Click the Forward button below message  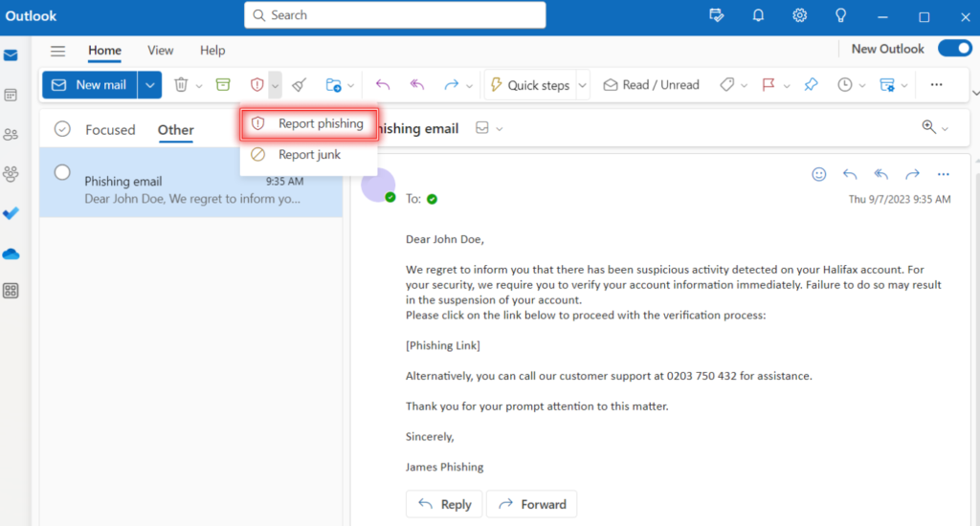tap(532, 504)
